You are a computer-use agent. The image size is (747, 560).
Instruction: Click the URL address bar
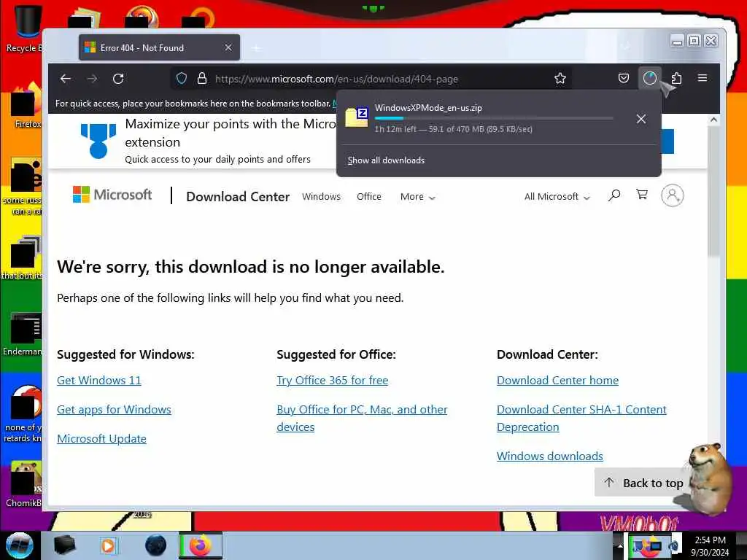click(371, 79)
